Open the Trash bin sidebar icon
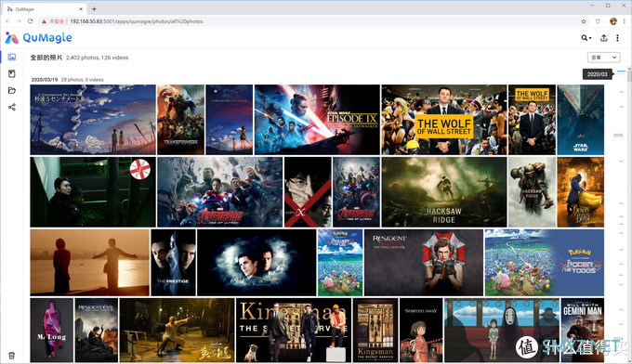The height and width of the screenshot is (364, 632). [x=12, y=356]
